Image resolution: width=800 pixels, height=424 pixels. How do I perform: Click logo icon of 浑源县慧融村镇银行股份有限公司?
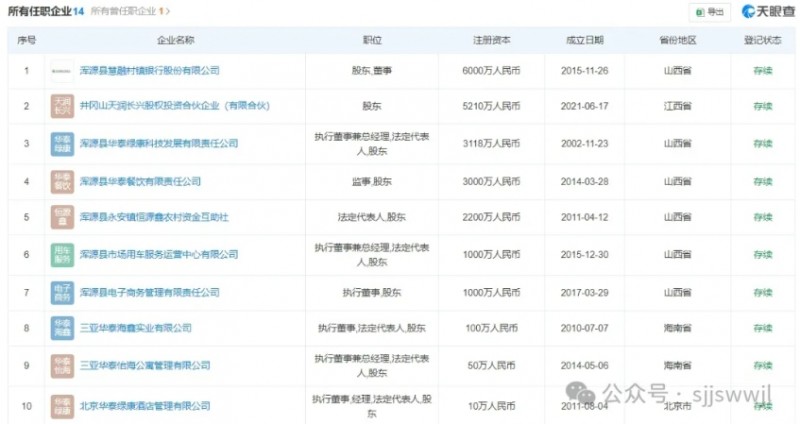tap(62, 71)
